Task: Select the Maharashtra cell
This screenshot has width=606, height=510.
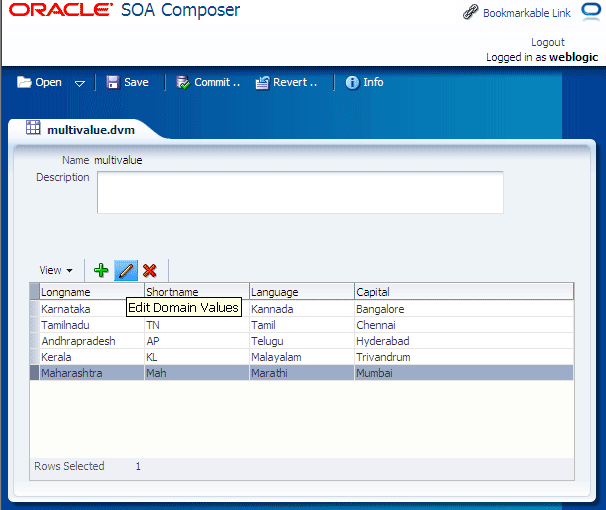Action: point(92,373)
